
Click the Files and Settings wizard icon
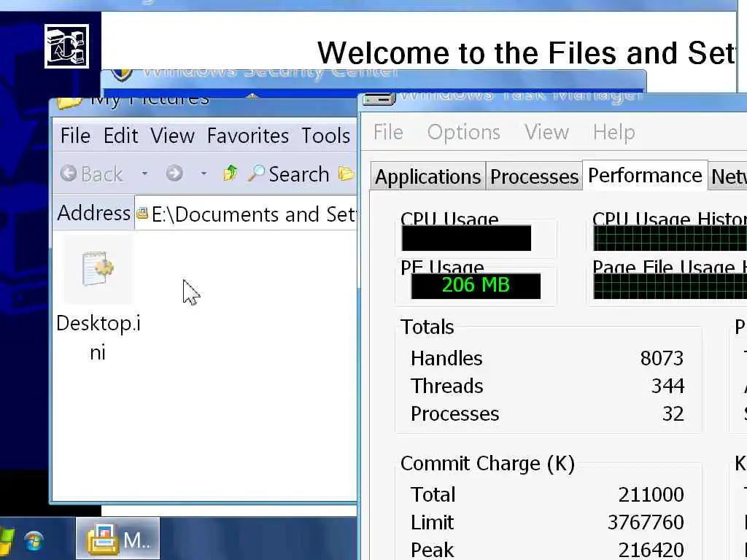(66, 46)
